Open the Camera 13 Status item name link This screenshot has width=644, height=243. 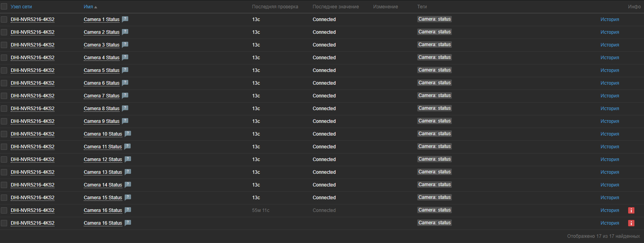coord(103,172)
